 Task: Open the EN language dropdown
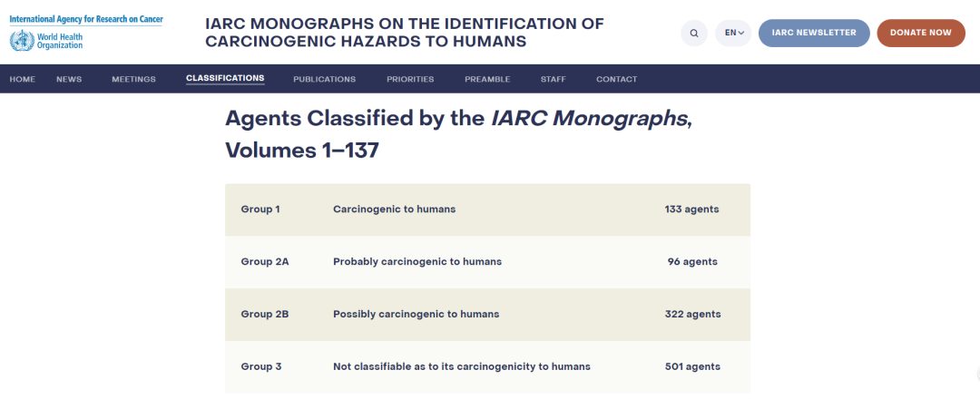pos(734,33)
